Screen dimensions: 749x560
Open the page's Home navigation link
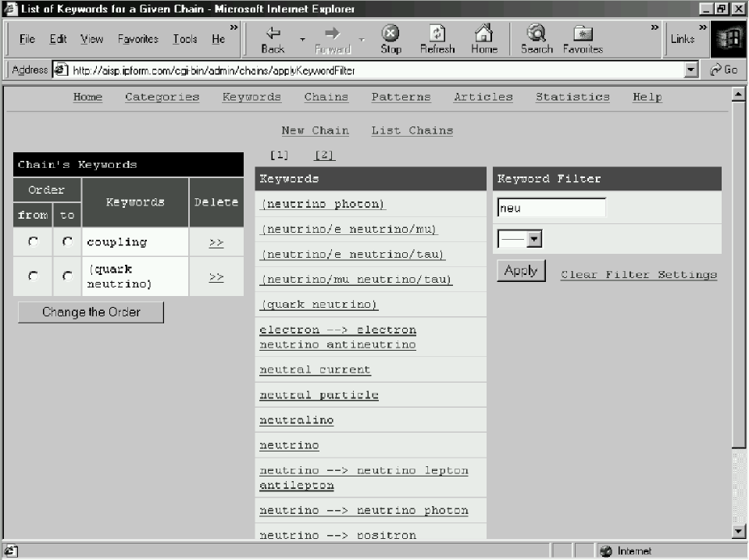click(88, 97)
